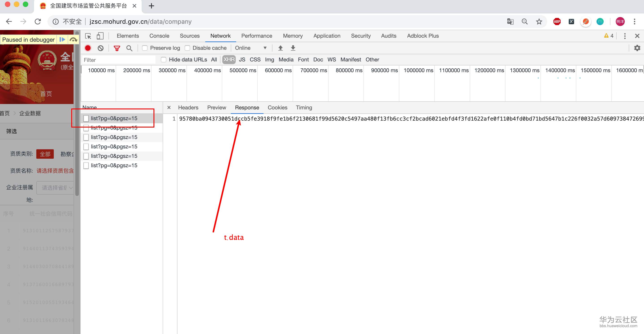Image resolution: width=644 pixels, height=334 pixels.
Task: Open the network search magnifier
Action: [129, 48]
